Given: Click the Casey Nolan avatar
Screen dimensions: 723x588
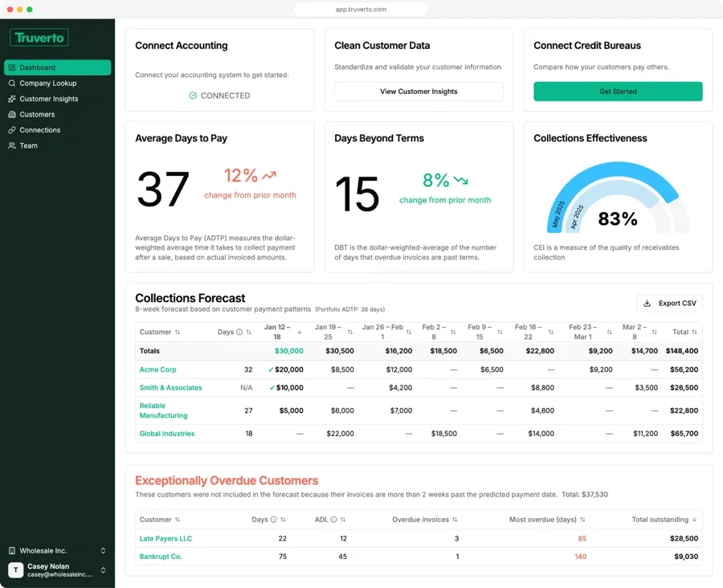Looking at the screenshot, I should [x=16, y=570].
